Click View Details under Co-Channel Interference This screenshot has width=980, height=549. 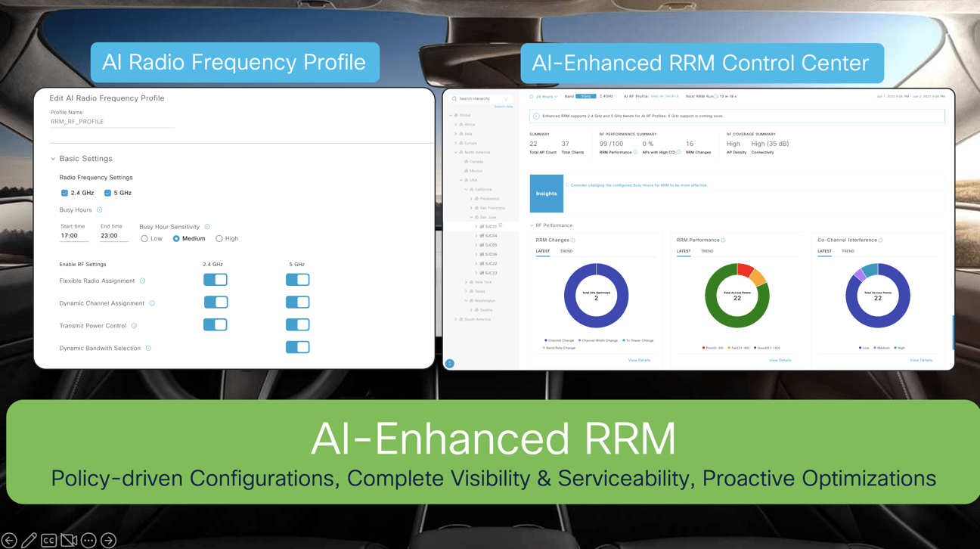pyautogui.click(x=921, y=360)
